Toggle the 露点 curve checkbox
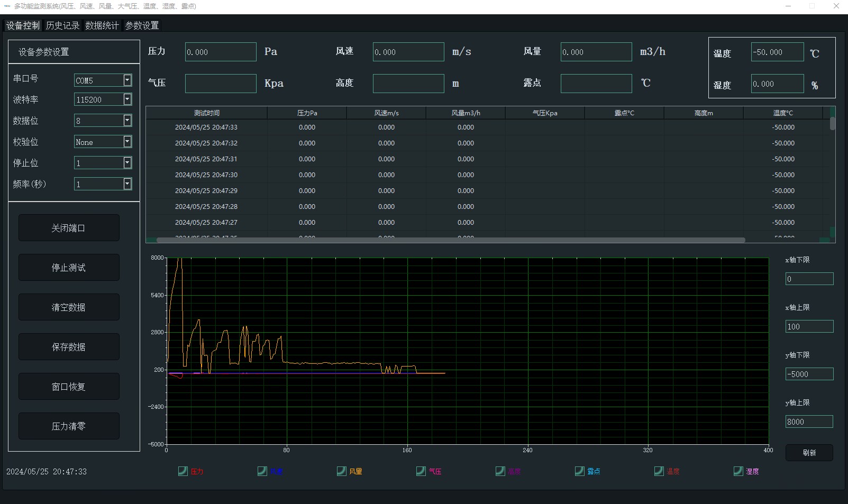Screen dimensions: 848x504 point(580,471)
